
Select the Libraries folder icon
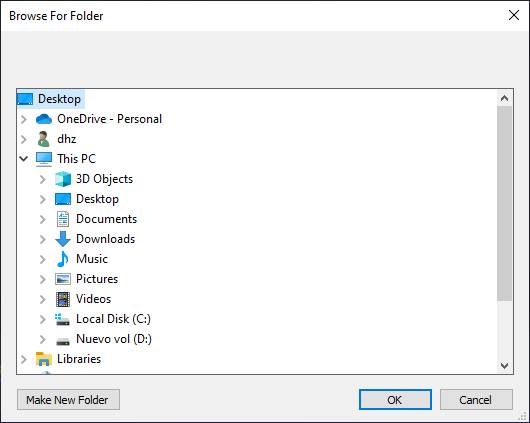(x=44, y=359)
